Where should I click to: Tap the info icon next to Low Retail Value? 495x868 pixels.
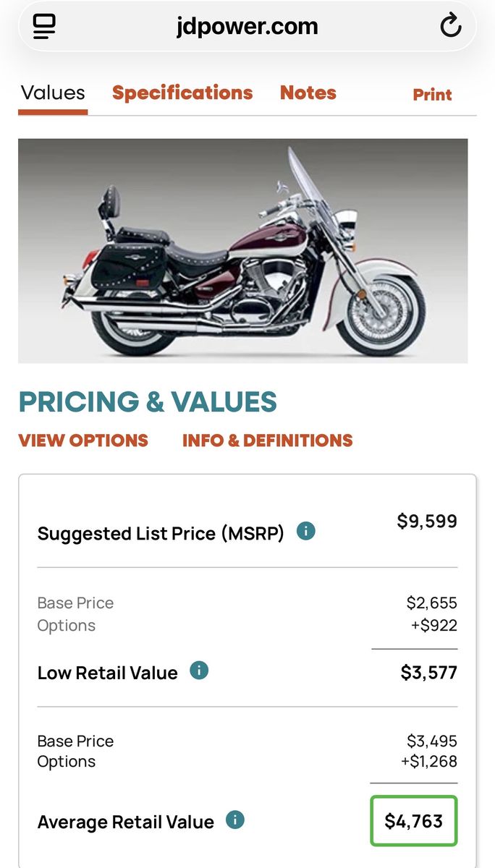point(199,671)
